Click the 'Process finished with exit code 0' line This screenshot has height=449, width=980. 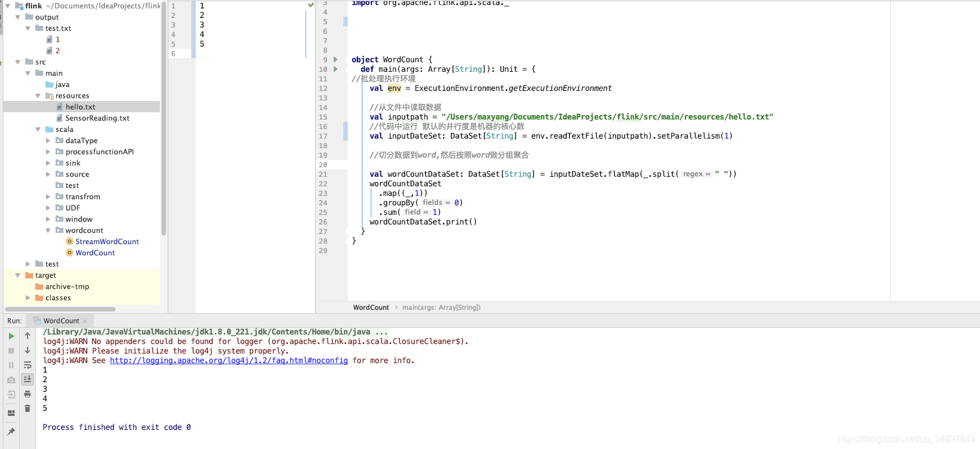coord(117,427)
